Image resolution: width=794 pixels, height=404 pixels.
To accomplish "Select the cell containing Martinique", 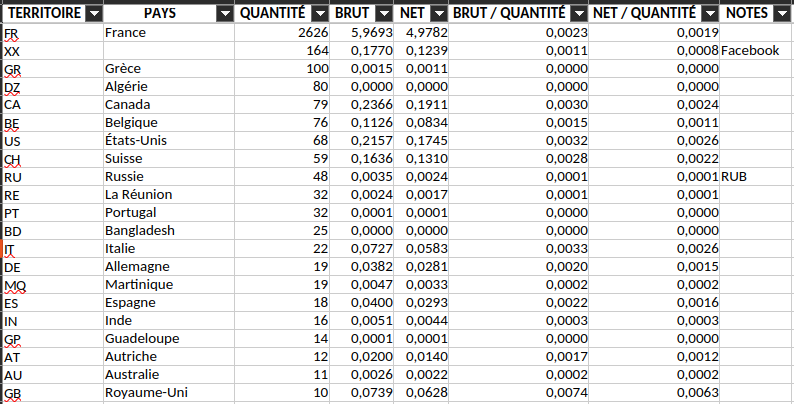I will tap(169, 285).
